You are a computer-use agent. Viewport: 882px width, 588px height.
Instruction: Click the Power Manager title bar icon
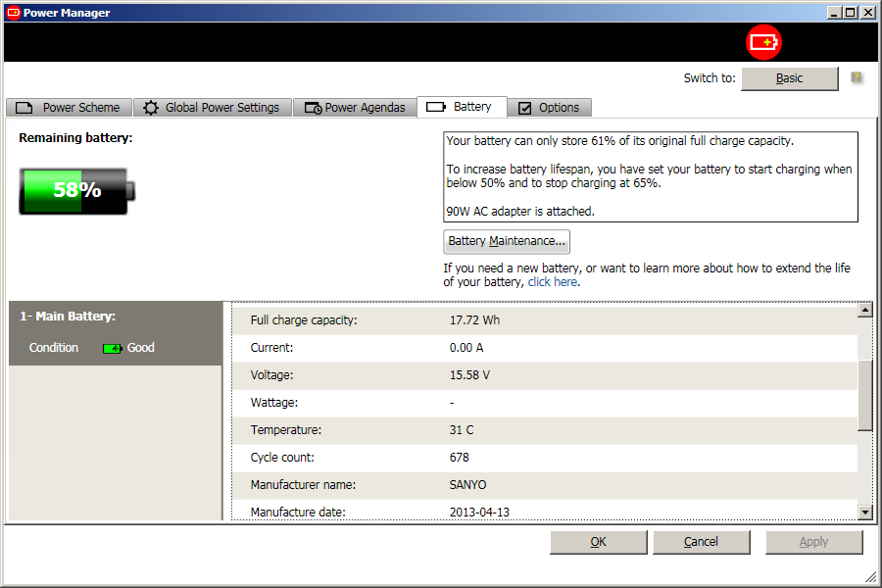coord(14,13)
